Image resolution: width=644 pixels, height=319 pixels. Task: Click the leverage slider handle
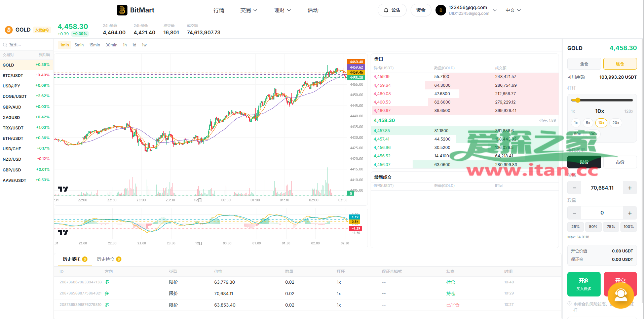[x=577, y=100]
